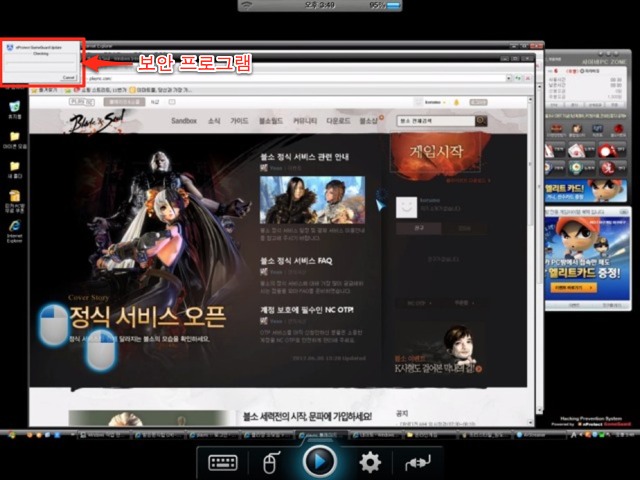Select the mouse mode icon in remote toolbar
This screenshot has width=640, height=480.
[x=271, y=463]
